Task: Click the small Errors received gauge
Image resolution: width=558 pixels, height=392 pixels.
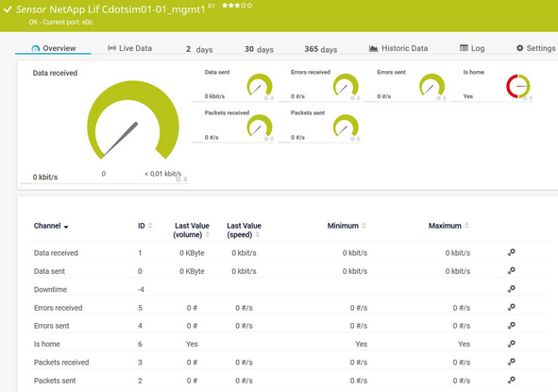Action: [x=346, y=85]
